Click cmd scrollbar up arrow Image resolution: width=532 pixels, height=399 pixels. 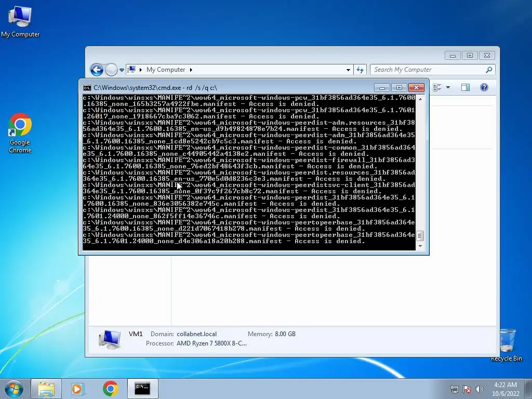420,99
